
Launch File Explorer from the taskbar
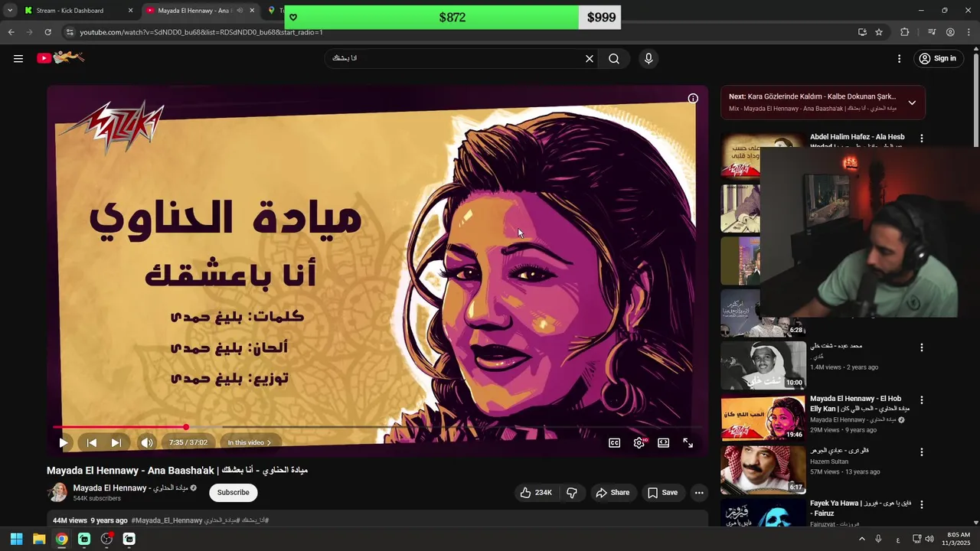tap(39, 539)
